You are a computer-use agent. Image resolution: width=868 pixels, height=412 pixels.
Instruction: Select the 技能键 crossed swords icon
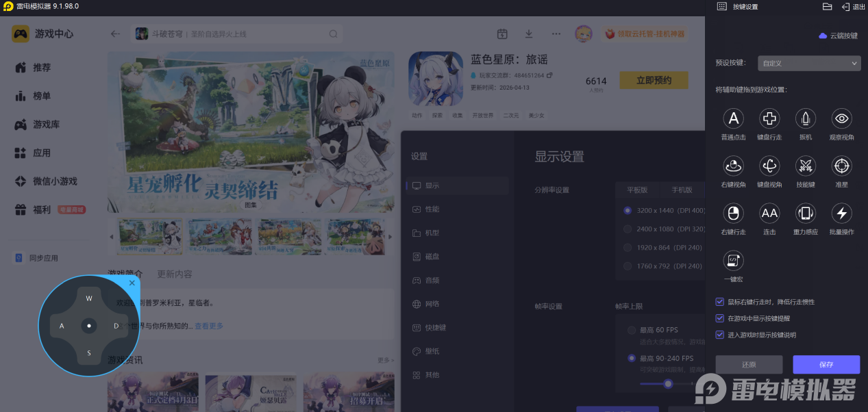(806, 165)
